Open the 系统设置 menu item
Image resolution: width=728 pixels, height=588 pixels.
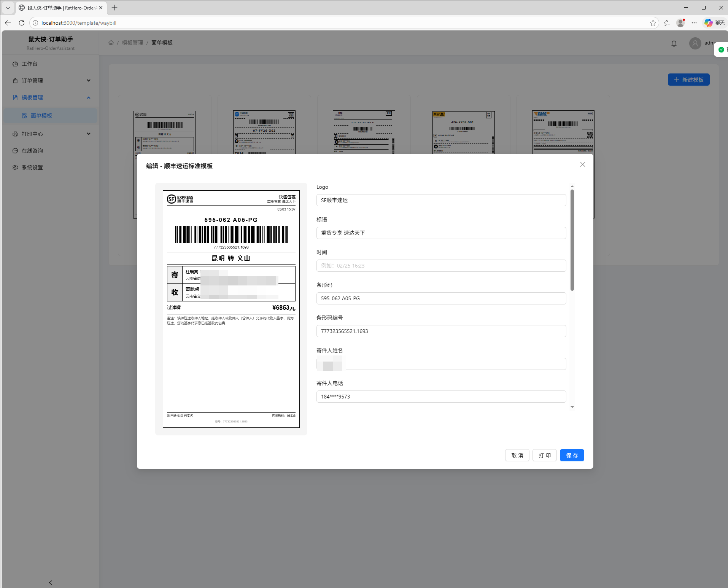[x=32, y=167]
